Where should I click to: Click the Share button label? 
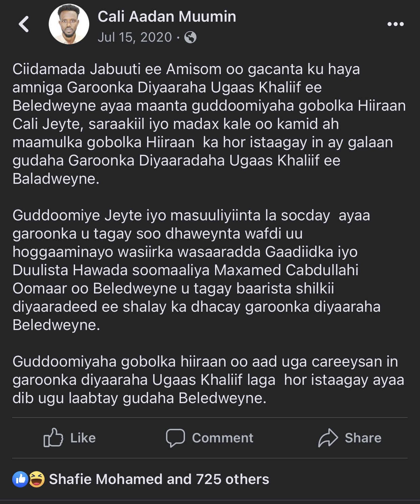(363, 438)
